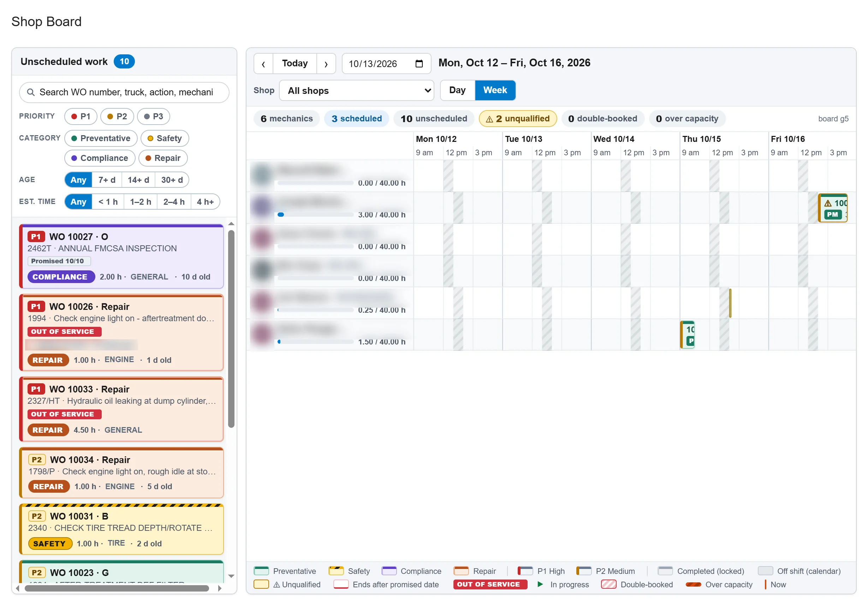The width and height of the screenshot is (868, 600).
Task: Open the unqualified job block on Fri 10/16
Action: click(x=833, y=208)
